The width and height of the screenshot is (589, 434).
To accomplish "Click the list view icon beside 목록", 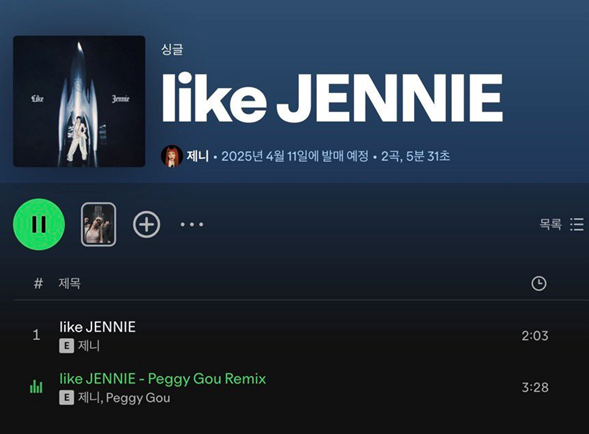I will point(577,224).
